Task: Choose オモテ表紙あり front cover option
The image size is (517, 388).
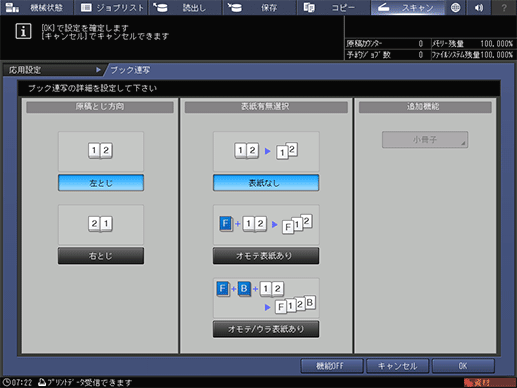Action: tap(266, 256)
